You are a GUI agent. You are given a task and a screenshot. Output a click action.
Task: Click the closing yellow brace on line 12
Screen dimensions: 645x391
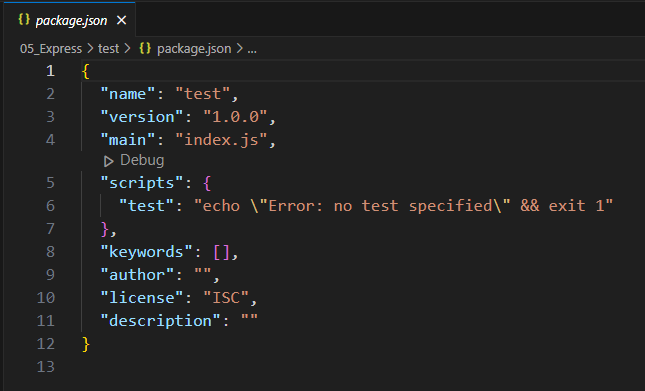tap(86, 344)
